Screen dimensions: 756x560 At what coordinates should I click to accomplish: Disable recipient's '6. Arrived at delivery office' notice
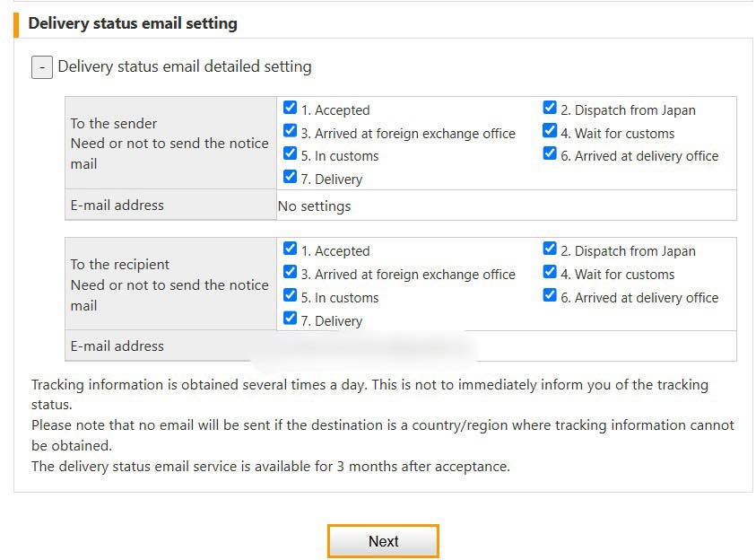(550, 296)
